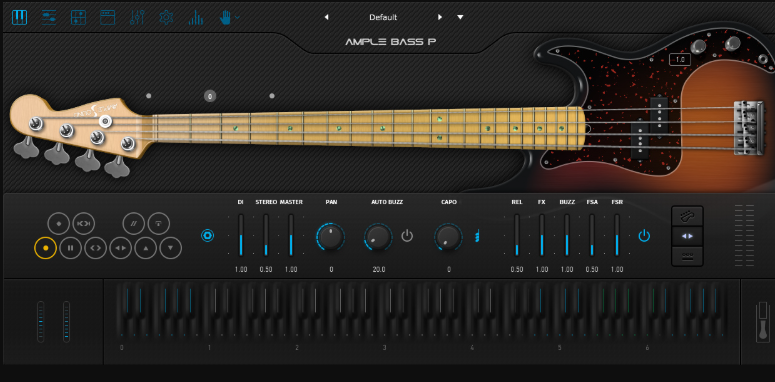Click the round button with the diamond dot

(58, 223)
